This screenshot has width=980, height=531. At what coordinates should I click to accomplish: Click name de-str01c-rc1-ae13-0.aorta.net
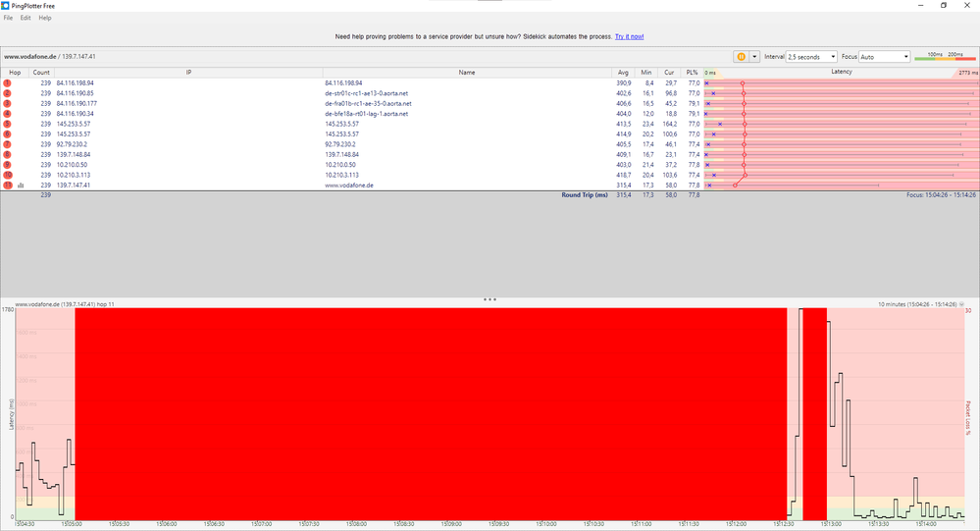(x=366, y=93)
